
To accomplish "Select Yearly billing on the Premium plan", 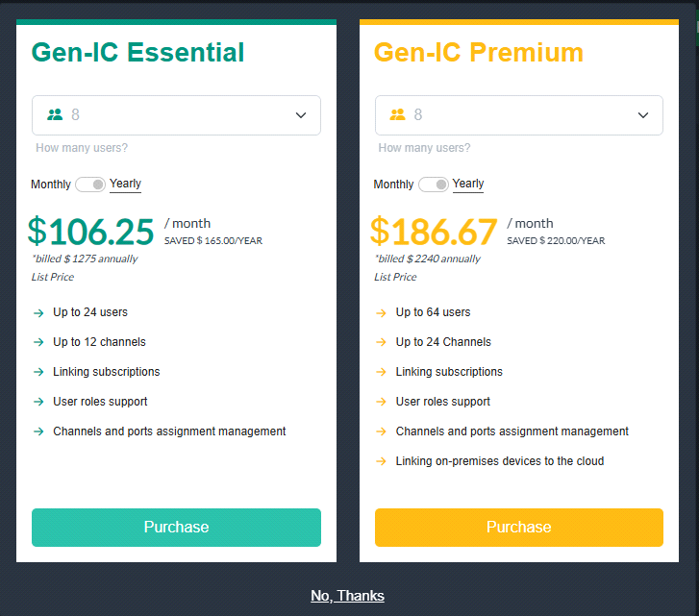I will coord(468,184).
